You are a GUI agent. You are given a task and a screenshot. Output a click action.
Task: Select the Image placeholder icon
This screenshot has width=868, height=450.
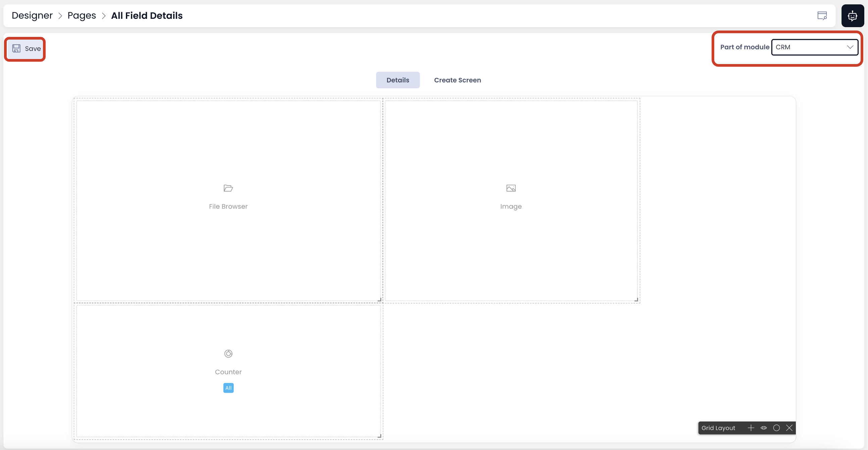[x=511, y=188]
